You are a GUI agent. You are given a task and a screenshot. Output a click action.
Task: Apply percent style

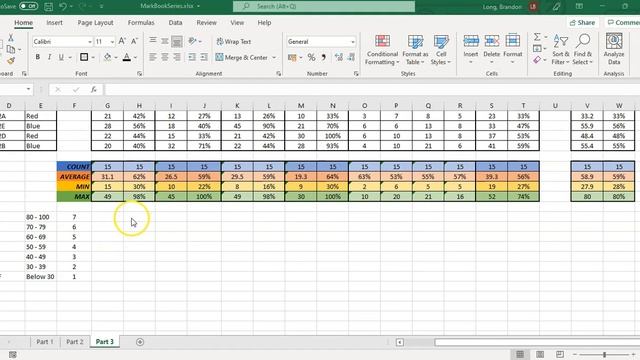(x=311, y=57)
